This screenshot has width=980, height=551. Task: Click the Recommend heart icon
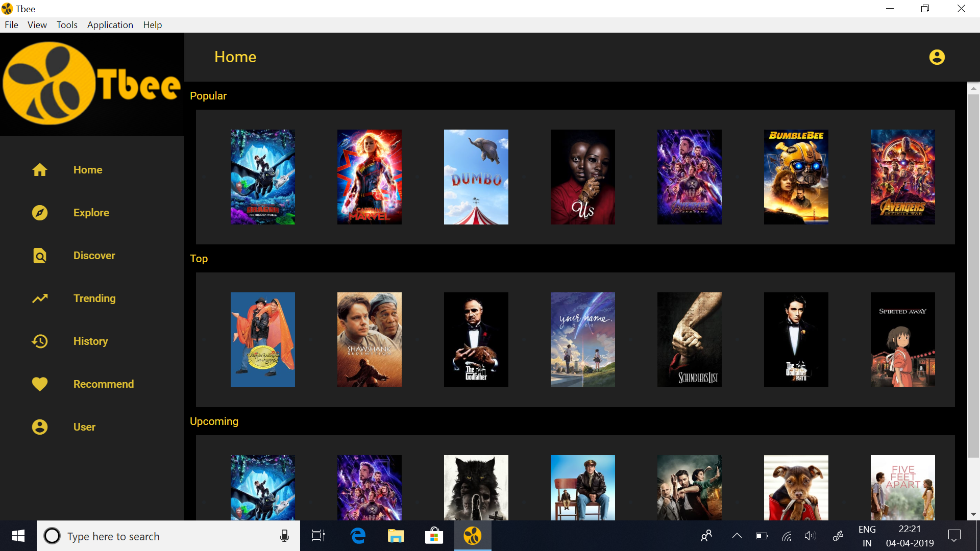tap(40, 384)
